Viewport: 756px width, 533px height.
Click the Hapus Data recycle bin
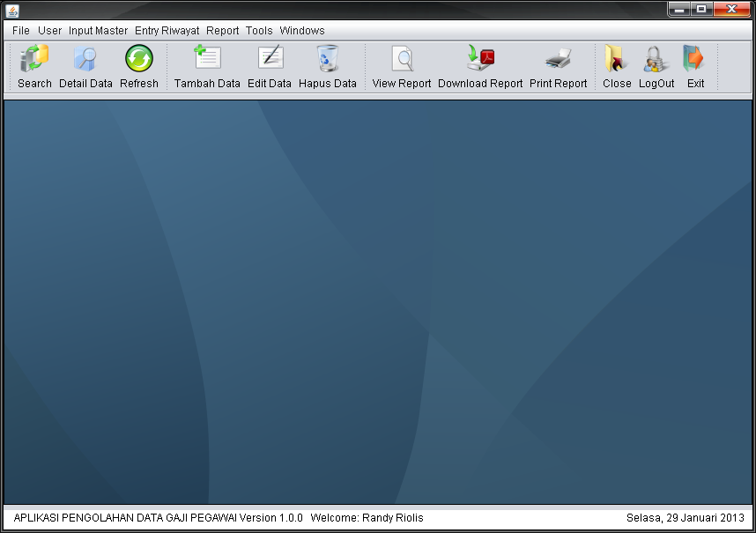[x=328, y=58]
